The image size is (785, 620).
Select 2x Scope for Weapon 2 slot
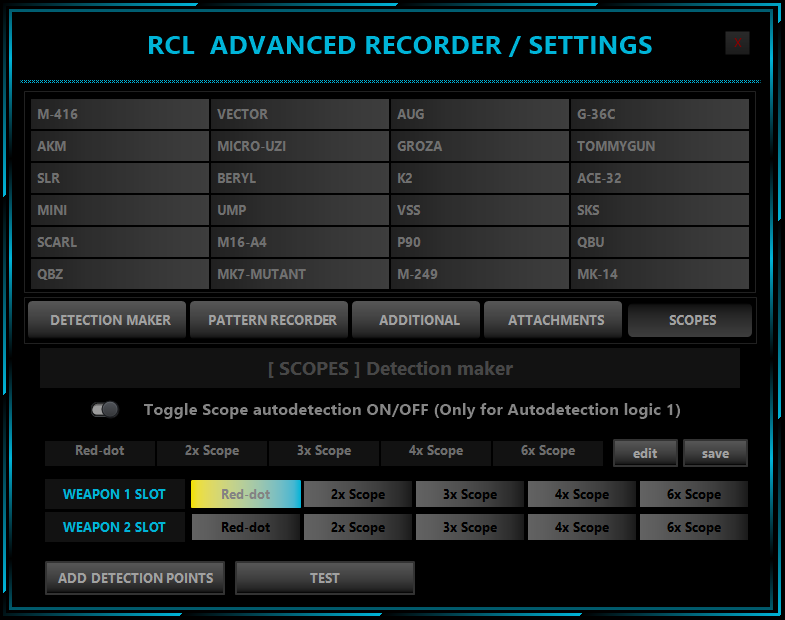tap(358, 527)
